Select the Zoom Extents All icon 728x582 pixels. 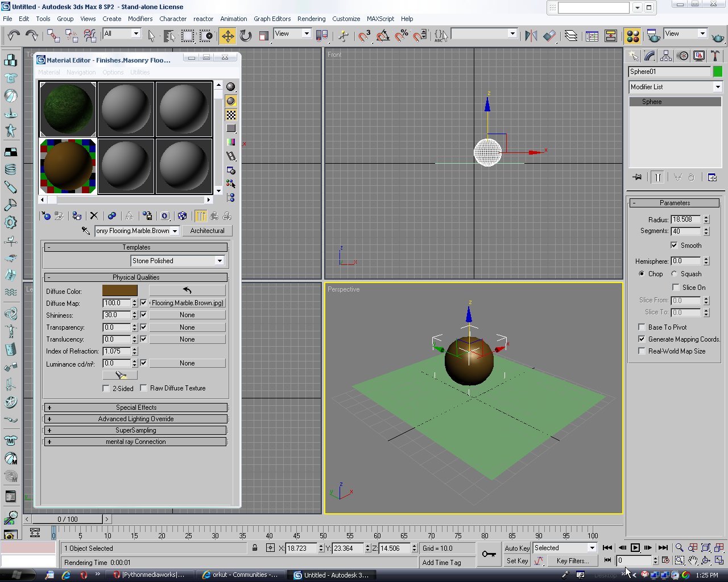719,547
